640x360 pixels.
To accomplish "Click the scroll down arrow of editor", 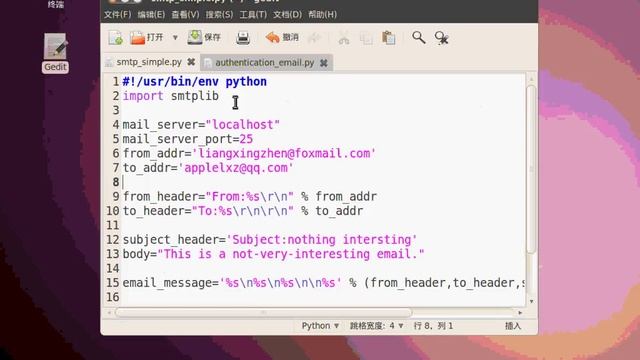I will pos(531,301).
